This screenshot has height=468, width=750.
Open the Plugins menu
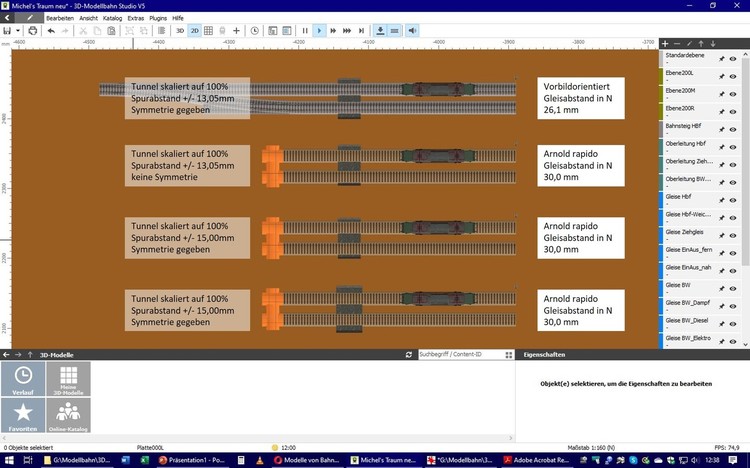158,18
